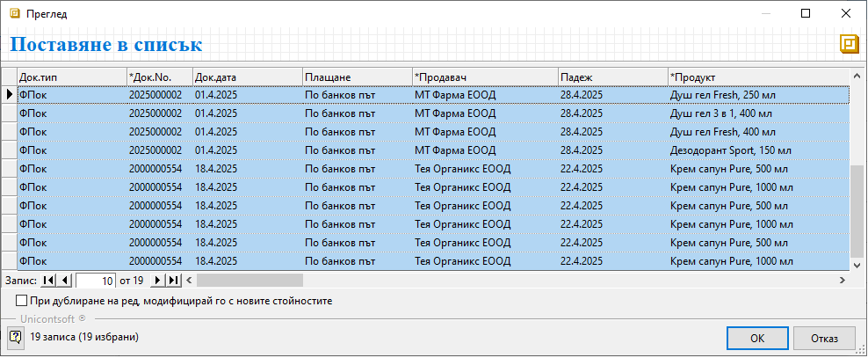Image resolution: width=868 pixels, height=358 pixels.
Task: Sort by the Док.тип column header
Action: [x=70, y=77]
